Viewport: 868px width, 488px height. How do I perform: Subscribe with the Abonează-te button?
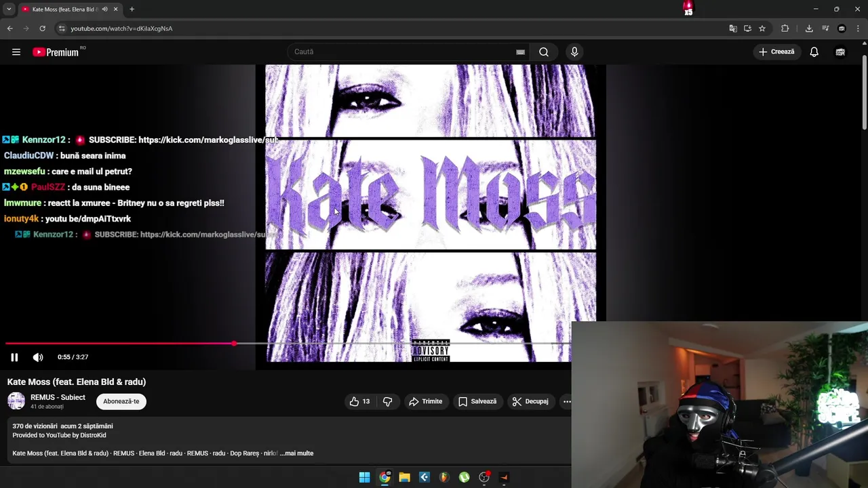(x=121, y=401)
